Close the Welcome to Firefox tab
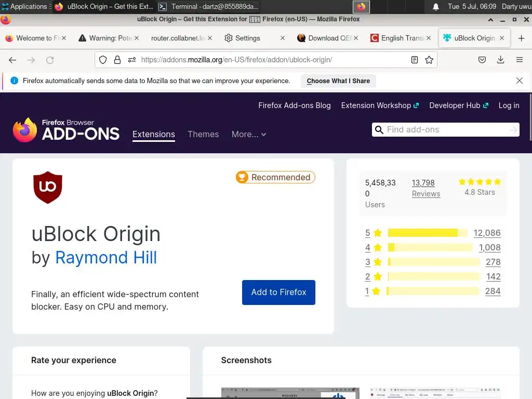Viewport: 532px width, 399px height. pos(64,38)
